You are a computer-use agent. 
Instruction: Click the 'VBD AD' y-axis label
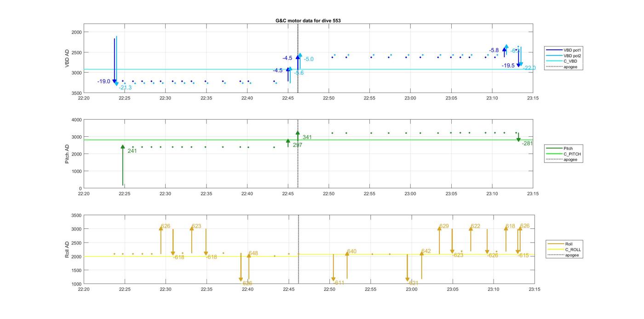(67, 59)
